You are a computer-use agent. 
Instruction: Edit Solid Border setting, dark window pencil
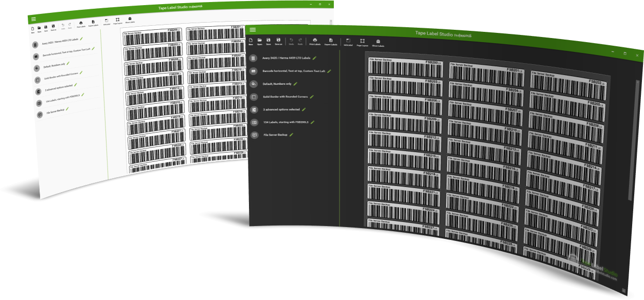click(312, 96)
